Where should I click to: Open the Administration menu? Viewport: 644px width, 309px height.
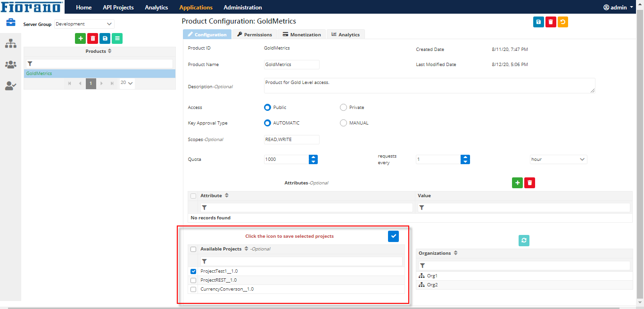(243, 7)
